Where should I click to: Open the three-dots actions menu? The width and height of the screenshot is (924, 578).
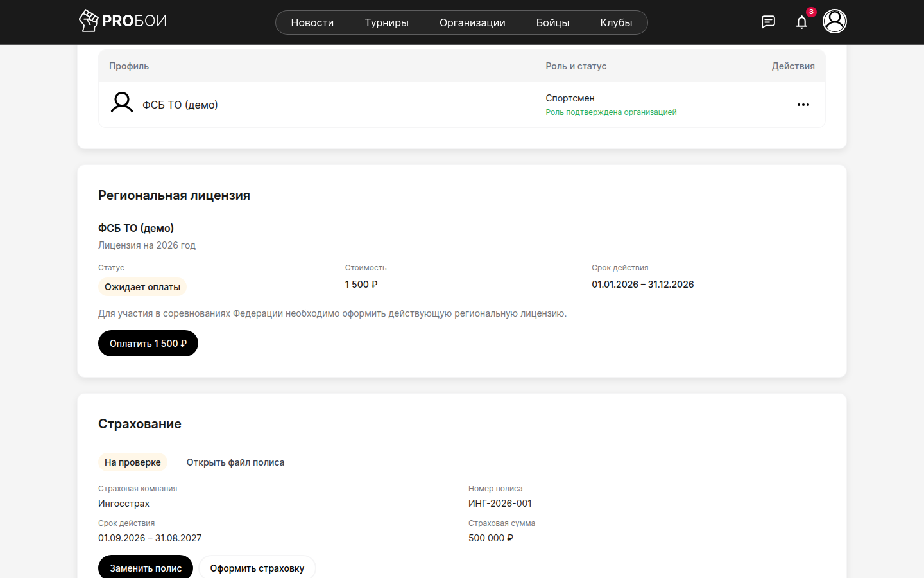point(803,105)
